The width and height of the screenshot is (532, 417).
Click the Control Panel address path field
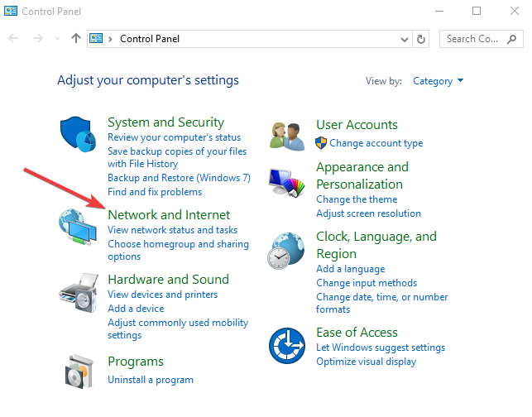pyautogui.click(x=248, y=39)
